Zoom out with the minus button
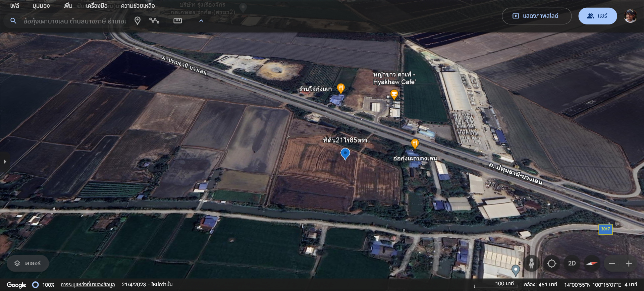This screenshot has height=291, width=644. pyautogui.click(x=612, y=264)
